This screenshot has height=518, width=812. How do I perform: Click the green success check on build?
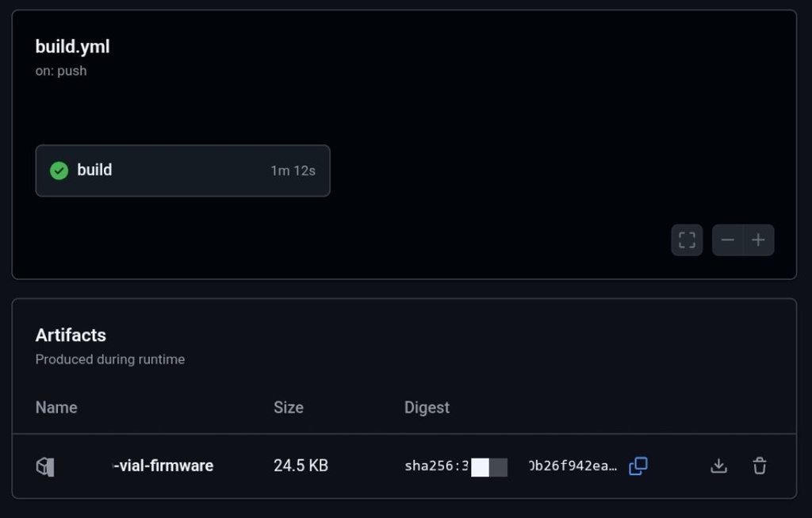click(59, 171)
